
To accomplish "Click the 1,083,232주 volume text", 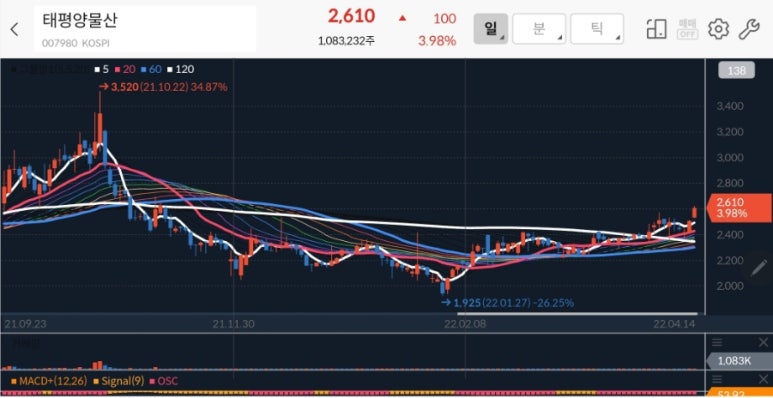I will [347, 41].
